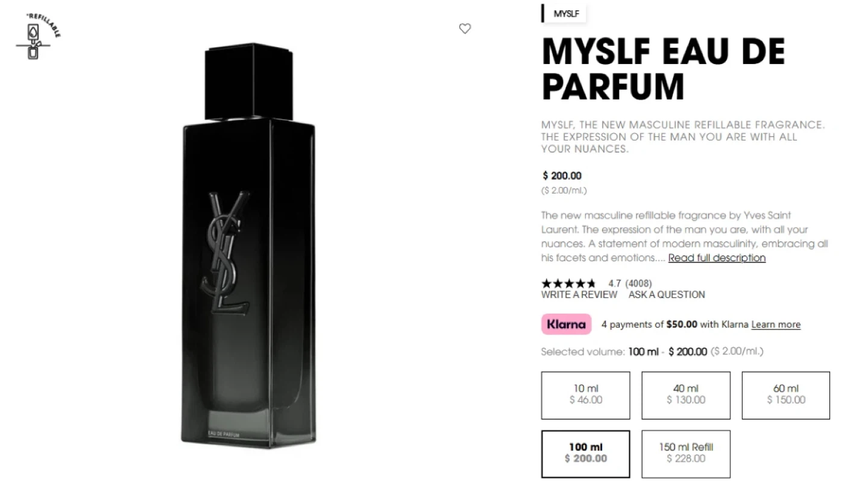This screenshot has width=868, height=488.
Task: Click the MYSLF EAU DE PARFUM title
Action: coord(663,68)
